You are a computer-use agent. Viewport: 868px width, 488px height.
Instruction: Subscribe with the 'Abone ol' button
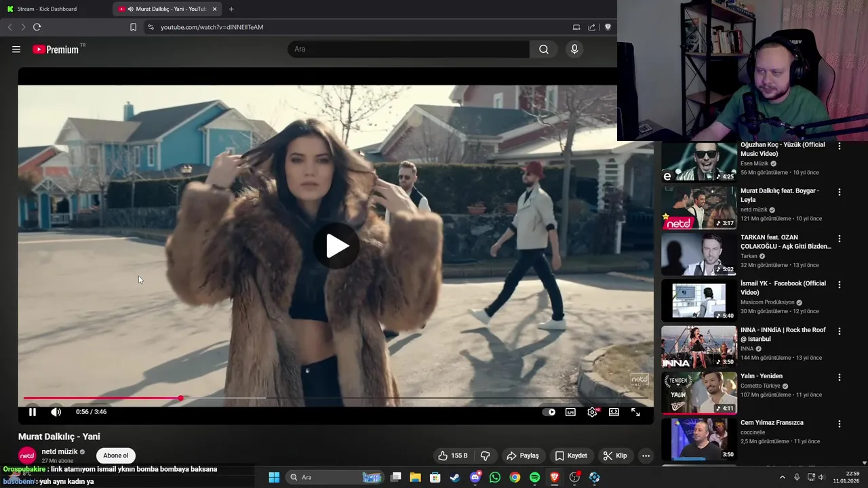click(116, 455)
